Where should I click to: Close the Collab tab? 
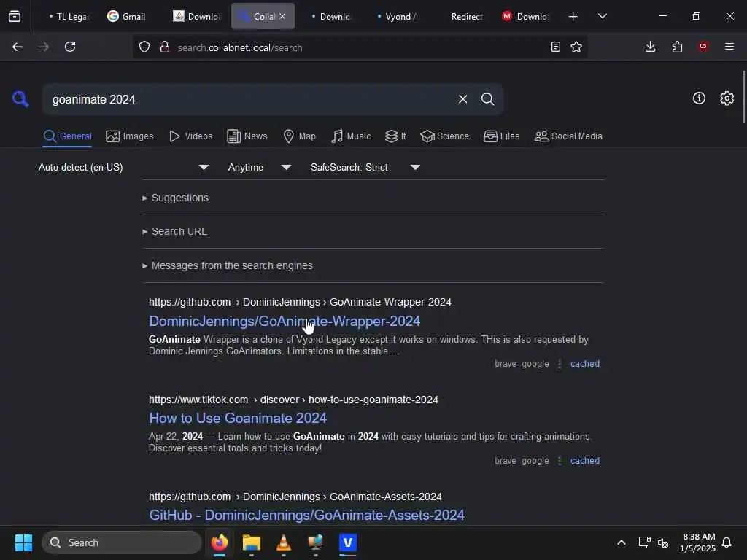(282, 16)
